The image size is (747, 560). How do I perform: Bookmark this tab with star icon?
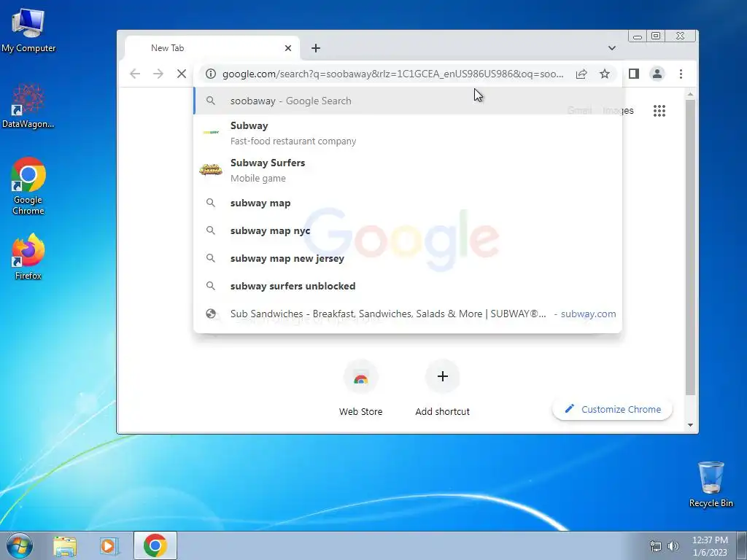click(x=605, y=74)
